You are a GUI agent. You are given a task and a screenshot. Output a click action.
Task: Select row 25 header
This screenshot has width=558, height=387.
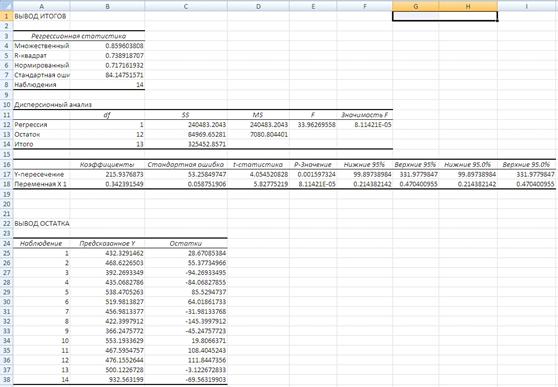coord(6,253)
